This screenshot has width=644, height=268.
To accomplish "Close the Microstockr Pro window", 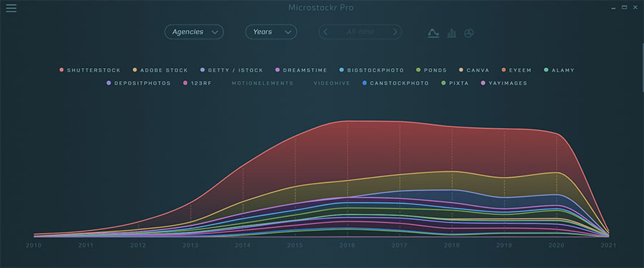I will (635, 7).
